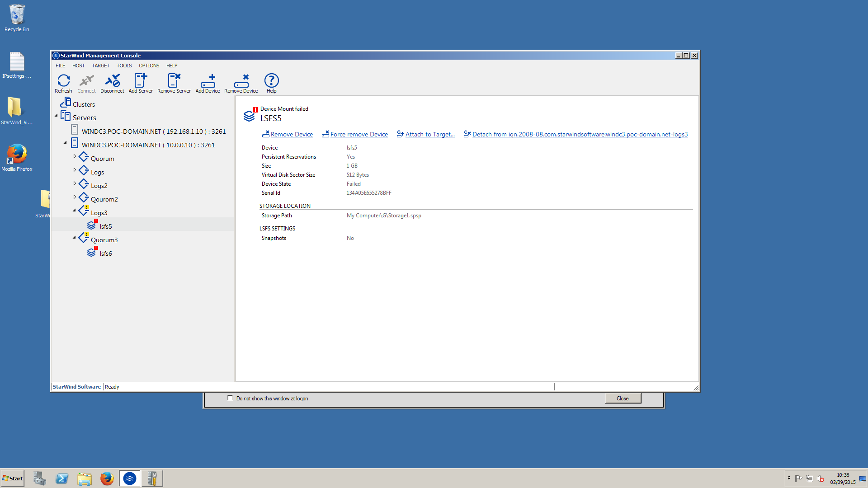868x488 pixels.
Task: Show hidden tray icons arrow
Action: point(789,478)
